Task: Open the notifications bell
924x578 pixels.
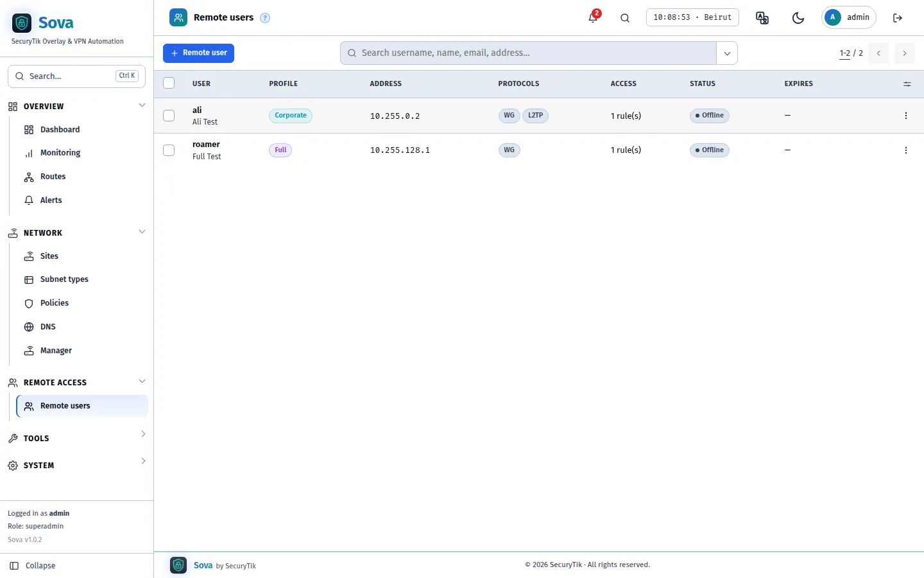Action: [x=593, y=17]
